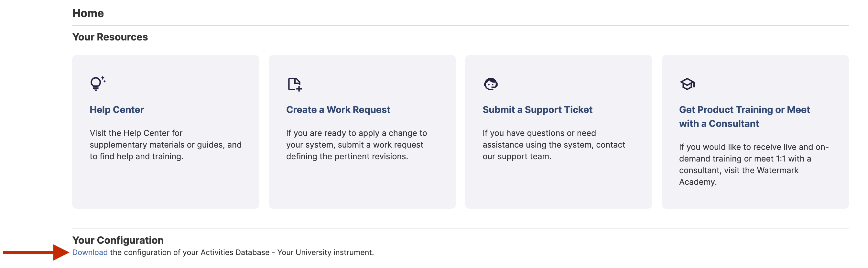This screenshot has height=268, width=868.
Task: Open Create a Work Request link
Action: click(338, 109)
